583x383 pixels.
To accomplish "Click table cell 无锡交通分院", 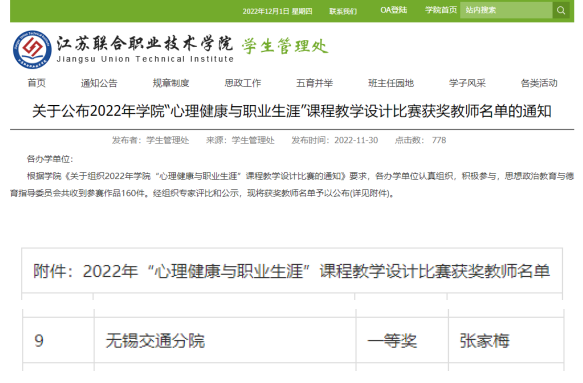I will tap(225, 340).
